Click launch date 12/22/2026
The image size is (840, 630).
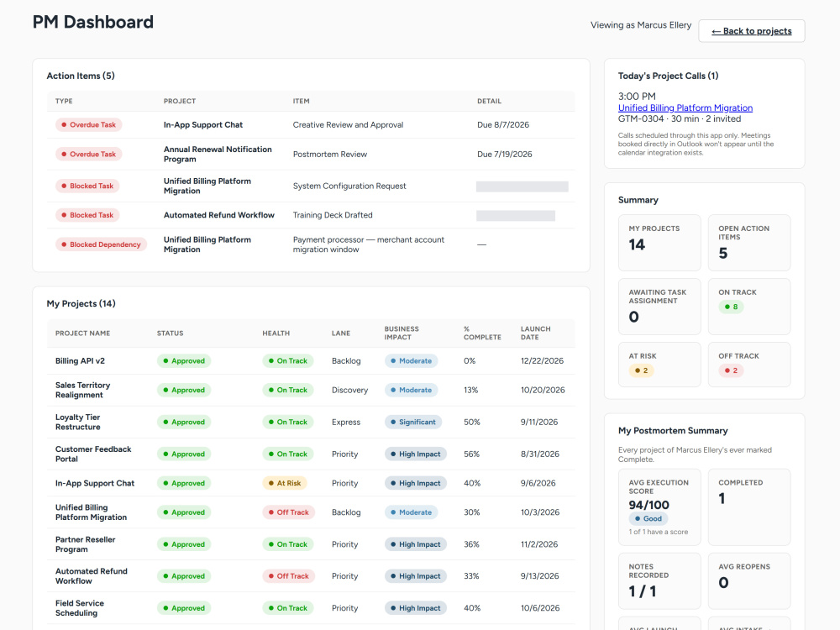click(542, 361)
